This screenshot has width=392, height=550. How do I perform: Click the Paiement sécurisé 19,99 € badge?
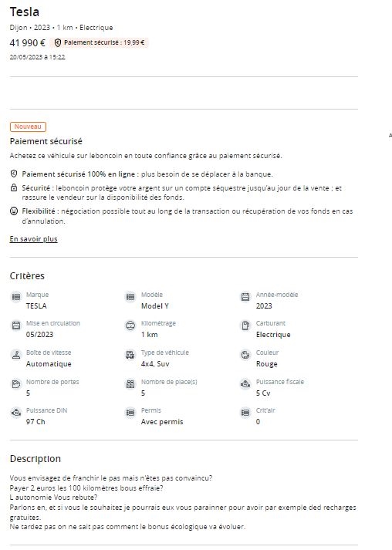pos(100,42)
